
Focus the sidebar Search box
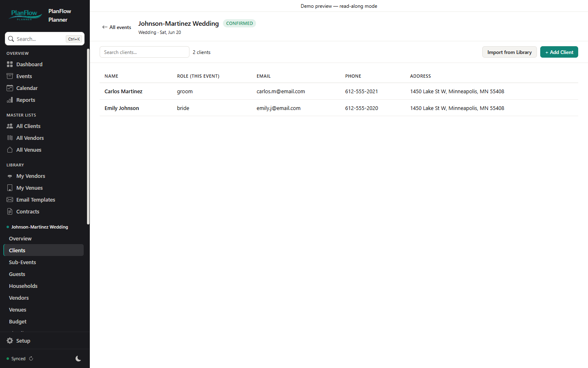click(x=45, y=39)
